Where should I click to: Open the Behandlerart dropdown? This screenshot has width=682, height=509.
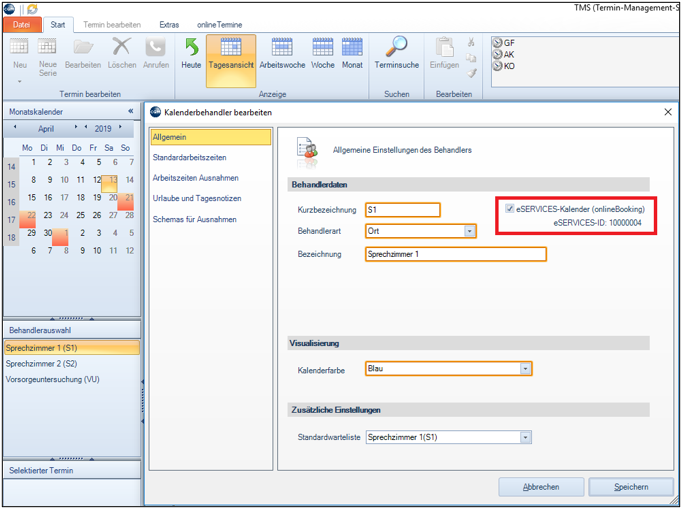[x=469, y=231]
